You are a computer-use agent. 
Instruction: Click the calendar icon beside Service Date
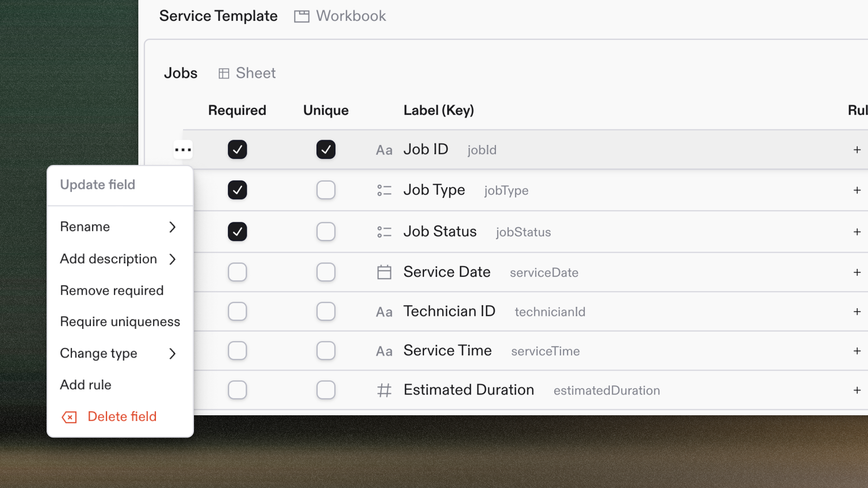(x=384, y=272)
